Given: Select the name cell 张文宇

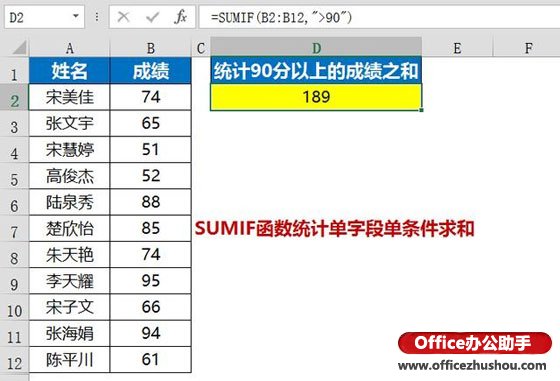Looking at the screenshot, I should tap(70, 124).
